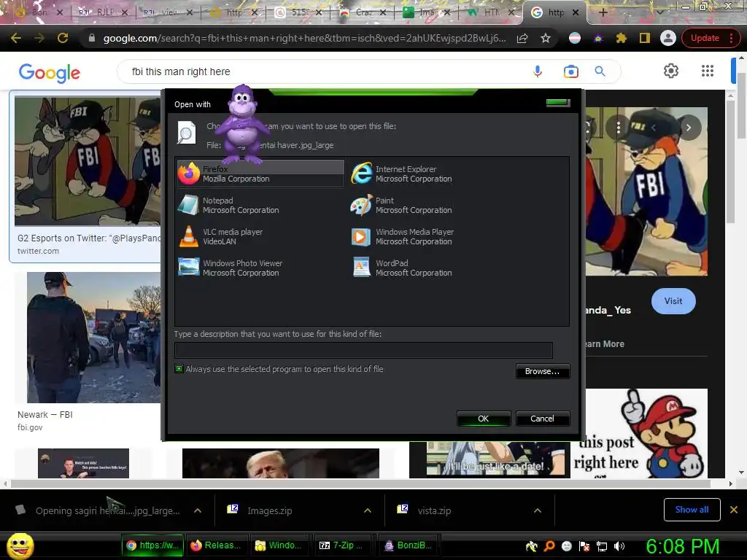Choose Internet Explorer as the program

pyautogui.click(x=402, y=174)
